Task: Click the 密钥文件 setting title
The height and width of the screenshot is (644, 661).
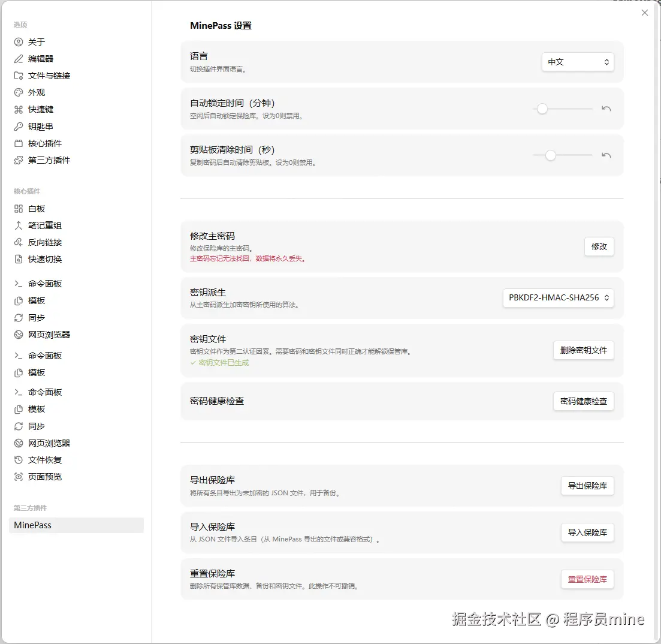Action: coord(208,339)
